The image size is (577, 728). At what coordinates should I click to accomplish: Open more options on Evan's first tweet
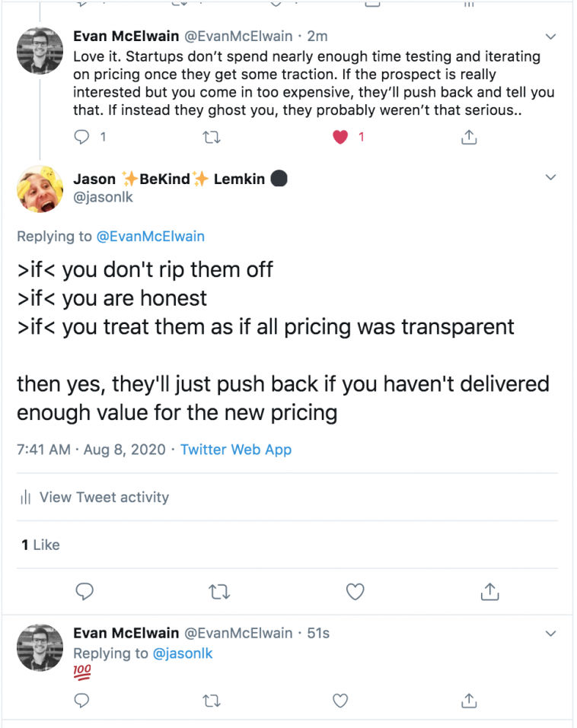[x=551, y=37]
